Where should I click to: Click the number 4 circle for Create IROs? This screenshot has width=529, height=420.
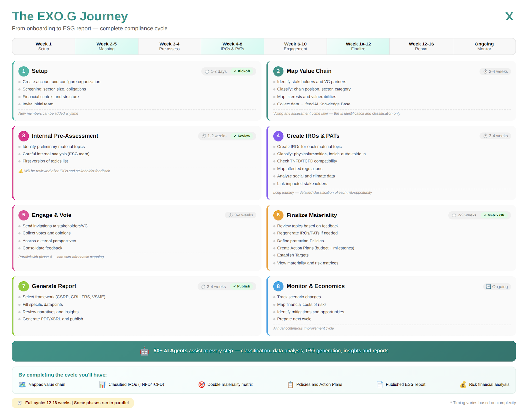click(278, 136)
